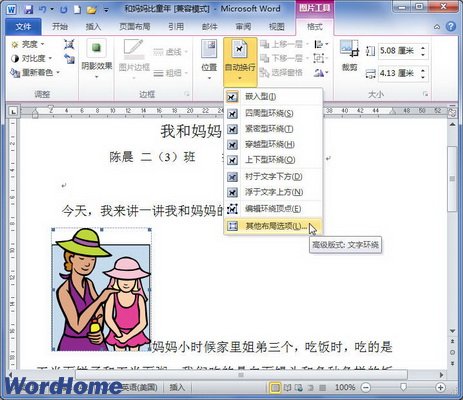Click the Save icon in quick access toolbar
The height and width of the screenshot is (400, 463).
(x=29, y=9)
